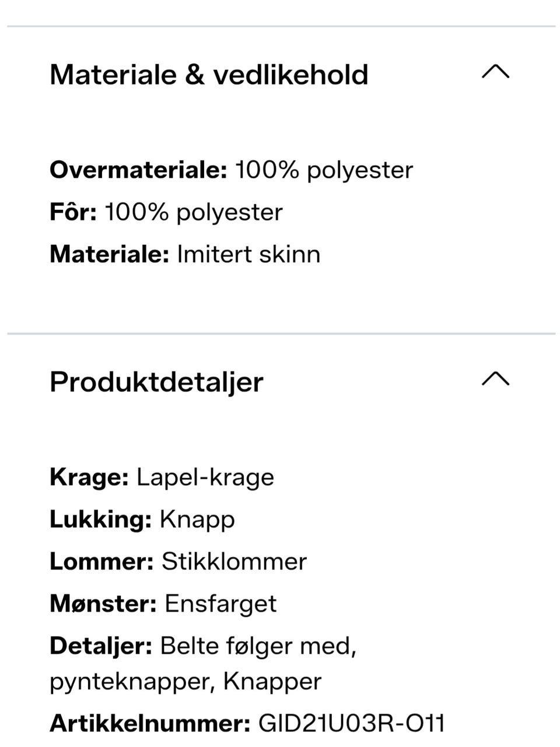Collapse the Produktdetaljer chevron icon
The height and width of the screenshot is (747, 560).
(495, 380)
